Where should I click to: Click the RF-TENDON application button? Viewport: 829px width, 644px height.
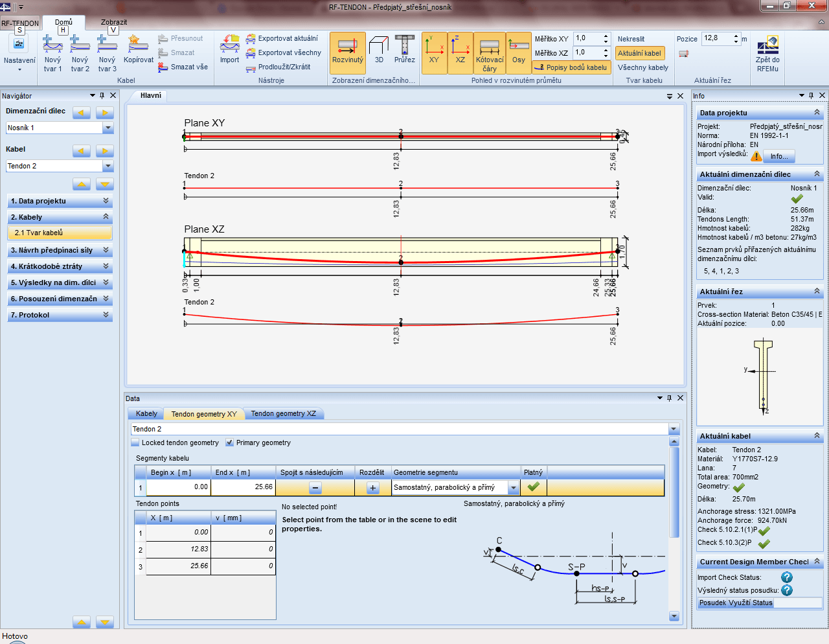20,23
